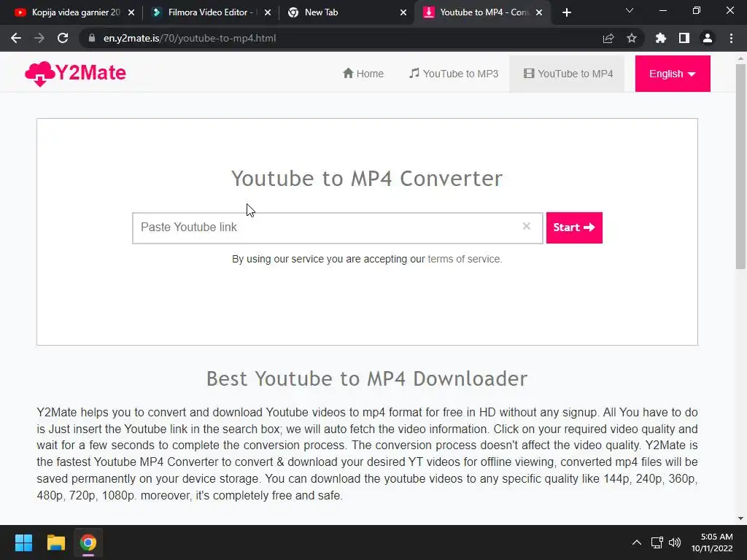
Task: Bookmark this page with the star icon
Action: pyautogui.click(x=632, y=38)
